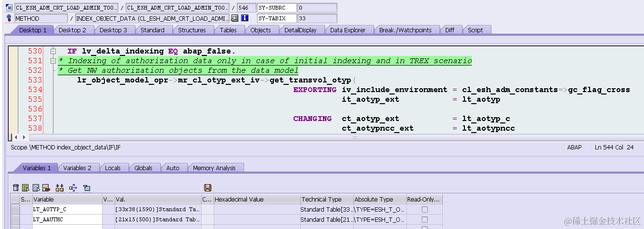The image size is (644, 229).
Task: Open the Data Explorer tab
Action: click(x=348, y=30)
